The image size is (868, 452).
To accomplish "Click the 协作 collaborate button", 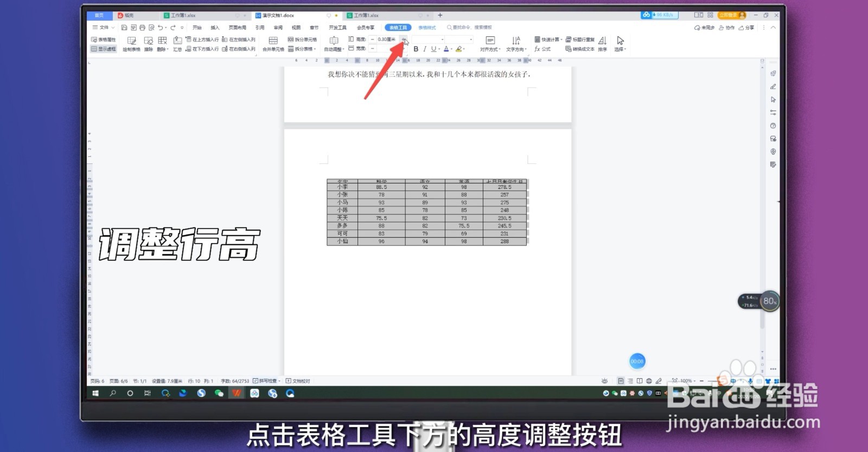I will pos(727,27).
